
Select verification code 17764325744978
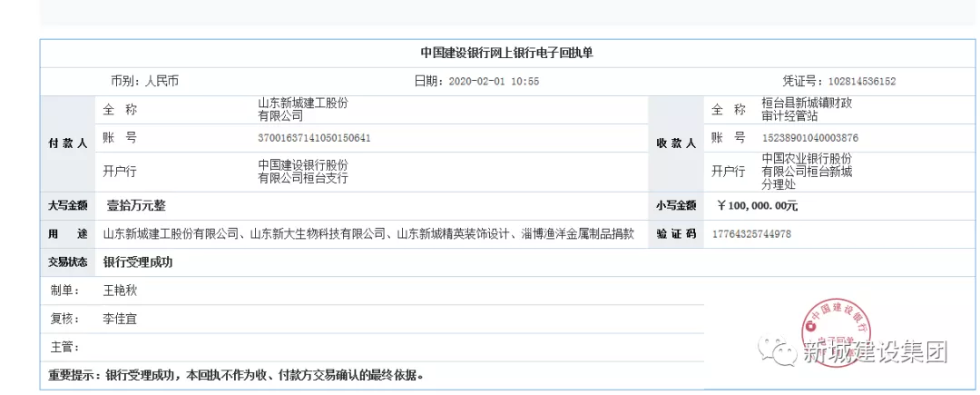[752, 234]
